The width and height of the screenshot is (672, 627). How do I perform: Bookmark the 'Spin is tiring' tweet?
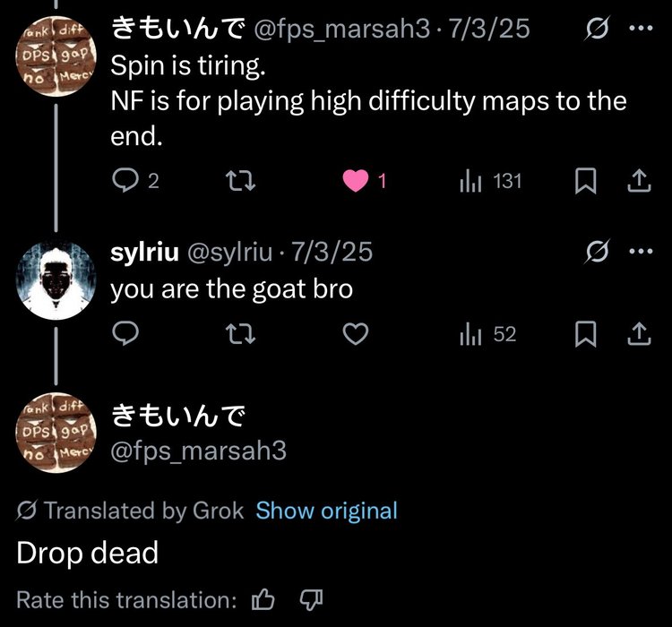pos(585,181)
